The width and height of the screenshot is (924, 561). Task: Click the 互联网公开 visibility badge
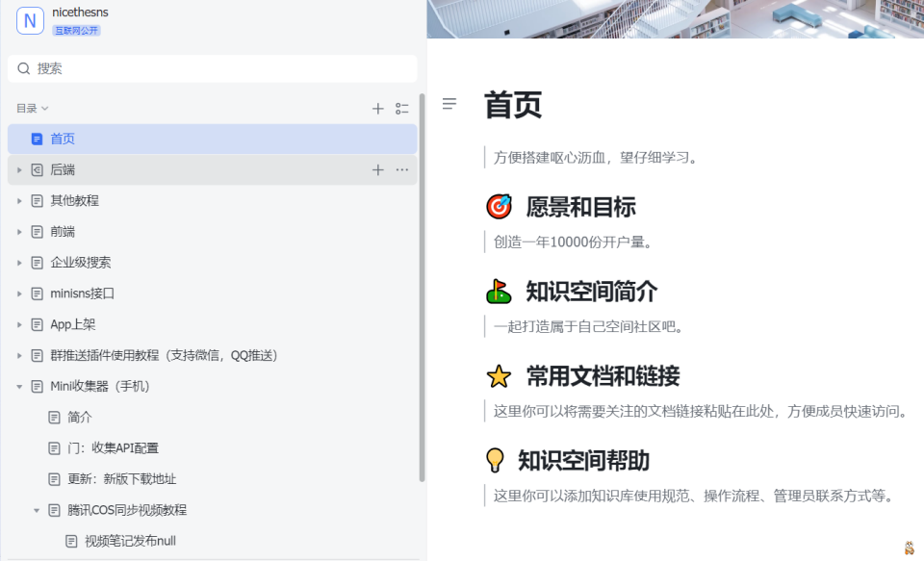coord(76,31)
